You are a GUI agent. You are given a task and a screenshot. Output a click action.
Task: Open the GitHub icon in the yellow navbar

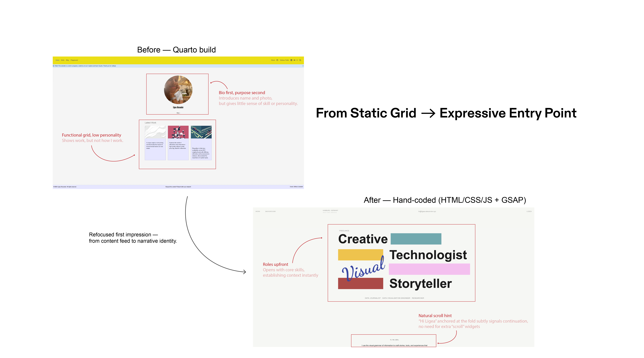point(277,60)
